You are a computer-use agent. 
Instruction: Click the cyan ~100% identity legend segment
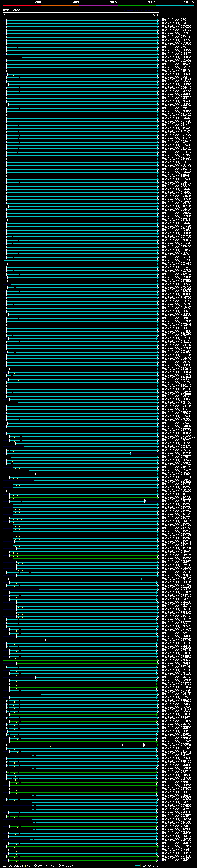coord(175,6)
